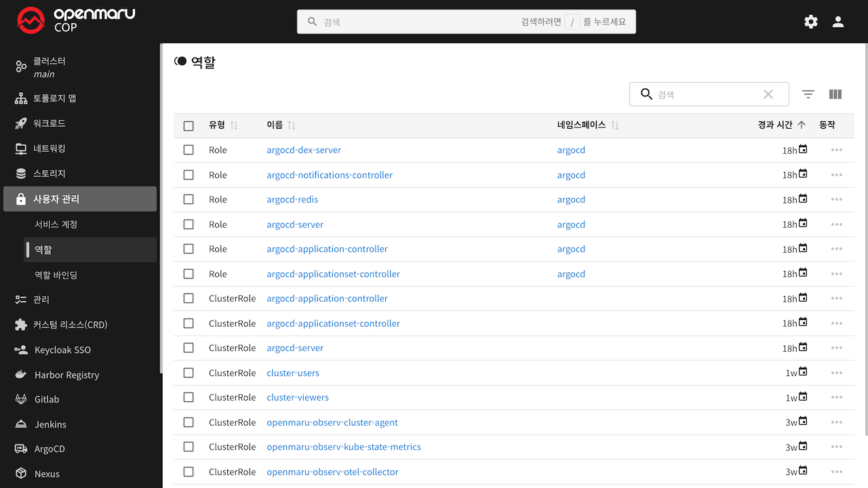868x488 pixels.
Task: Click the OpenMaru COP logo
Action: 75,20
